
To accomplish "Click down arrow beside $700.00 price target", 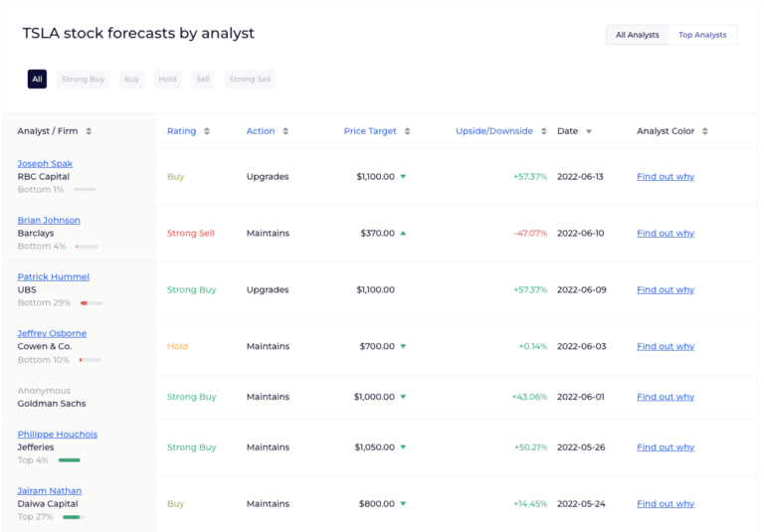I will tap(403, 347).
